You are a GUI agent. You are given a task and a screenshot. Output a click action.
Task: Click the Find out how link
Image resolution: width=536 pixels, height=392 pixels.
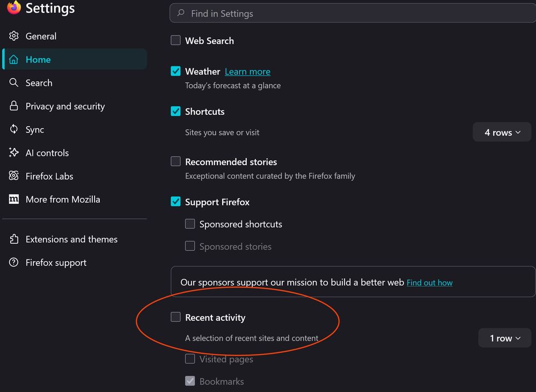(x=429, y=283)
